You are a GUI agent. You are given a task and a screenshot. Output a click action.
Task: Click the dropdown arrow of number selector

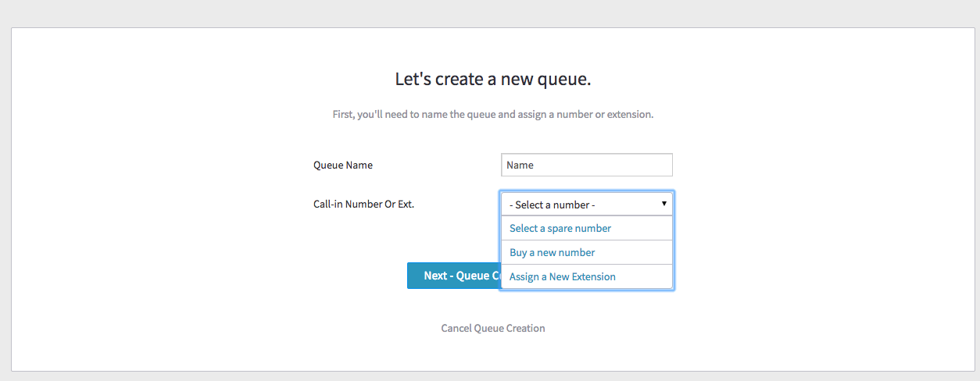[x=663, y=203]
